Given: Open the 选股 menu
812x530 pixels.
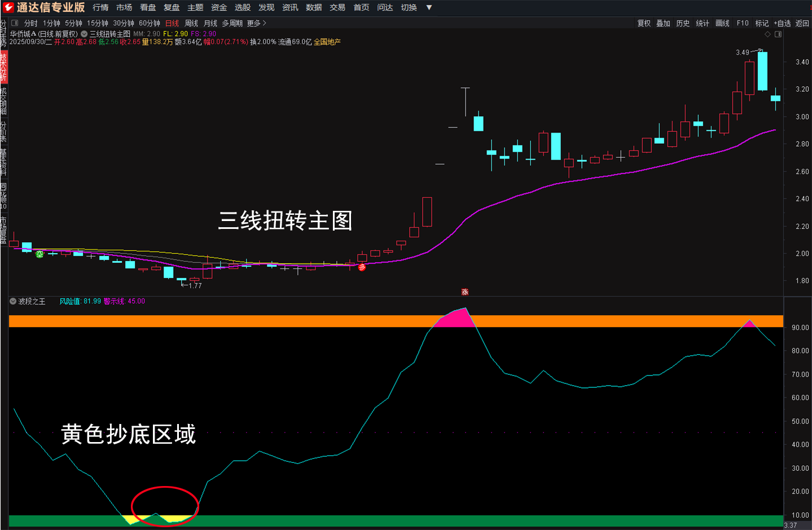Looking at the screenshot, I should [x=242, y=7].
